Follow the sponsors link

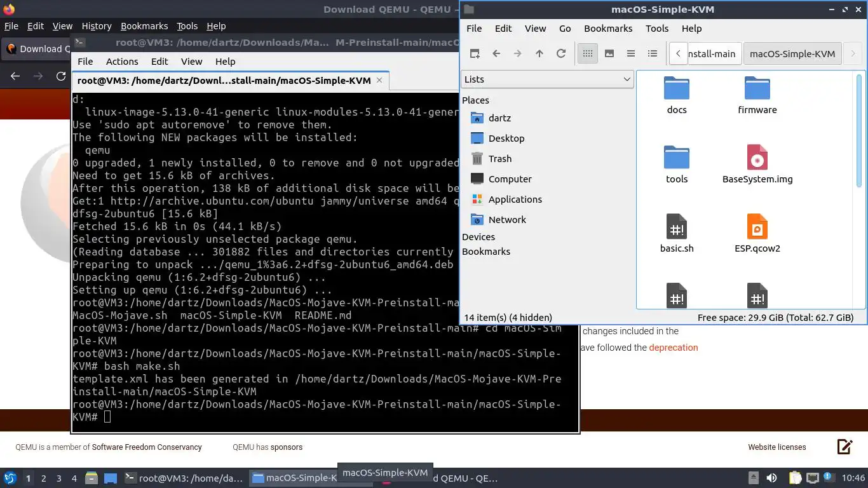tap(287, 447)
